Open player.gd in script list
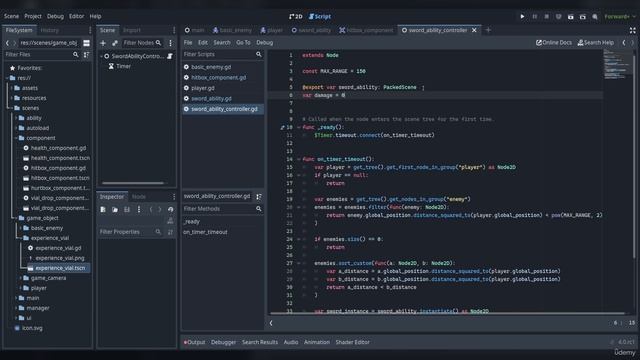 pos(203,88)
